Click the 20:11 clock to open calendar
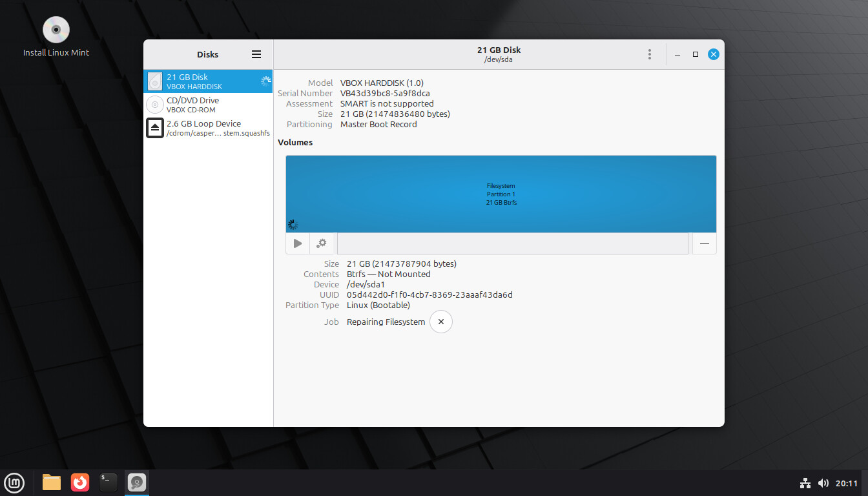This screenshot has width=868, height=496. click(846, 483)
